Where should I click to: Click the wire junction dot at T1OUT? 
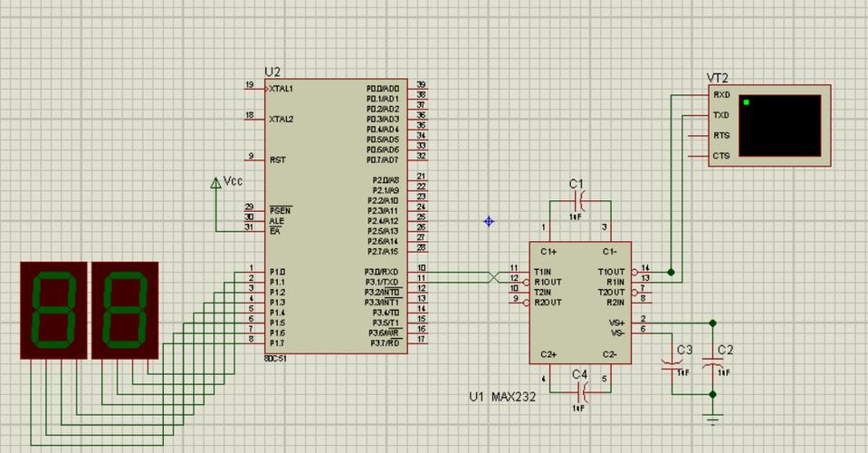click(x=671, y=272)
